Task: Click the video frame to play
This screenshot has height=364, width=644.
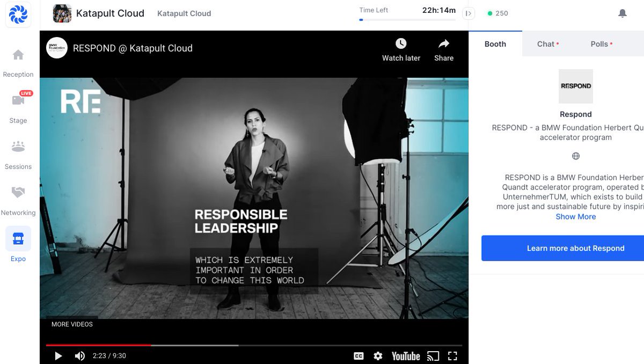Action: pos(254,199)
